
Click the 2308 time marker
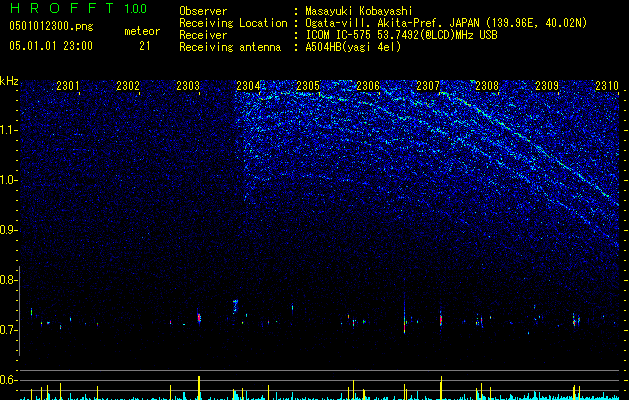(x=487, y=86)
